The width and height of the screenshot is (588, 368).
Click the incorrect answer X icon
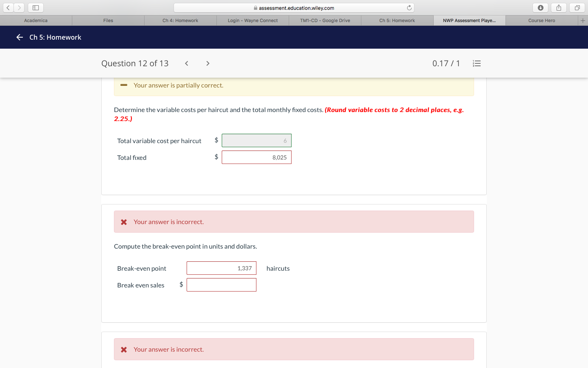tap(124, 222)
